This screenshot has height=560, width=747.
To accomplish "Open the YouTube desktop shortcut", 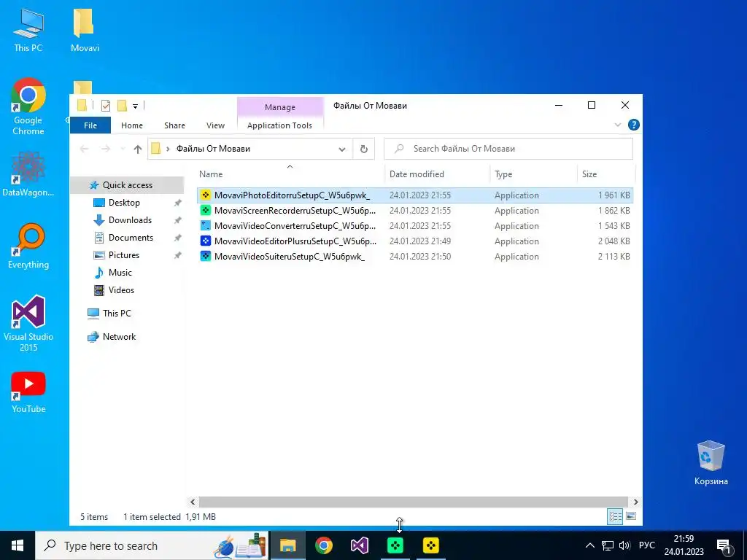I will coord(28,392).
